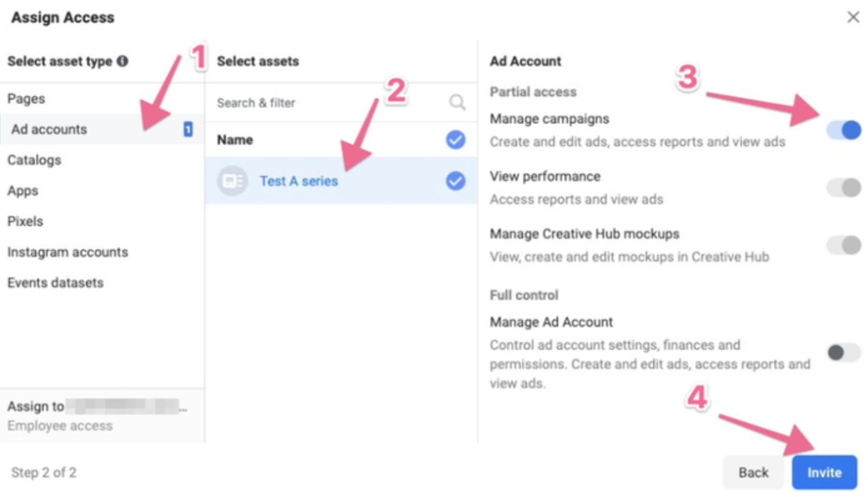Uncheck the Name select-all checkbox
Image resolution: width=868 pixels, height=497 pixels.
coord(455,140)
